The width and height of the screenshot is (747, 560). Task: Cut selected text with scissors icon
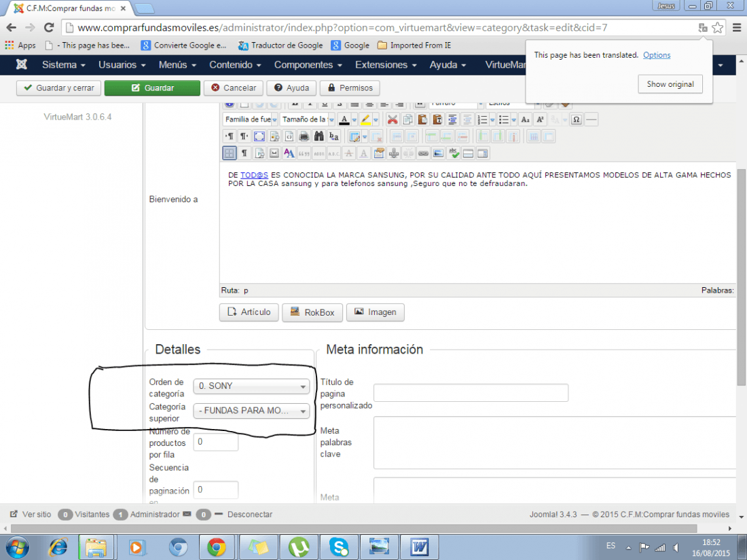[x=393, y=119]
